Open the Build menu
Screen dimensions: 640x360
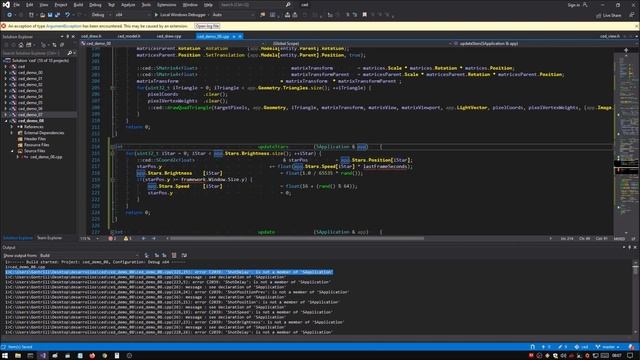point(78,5)
